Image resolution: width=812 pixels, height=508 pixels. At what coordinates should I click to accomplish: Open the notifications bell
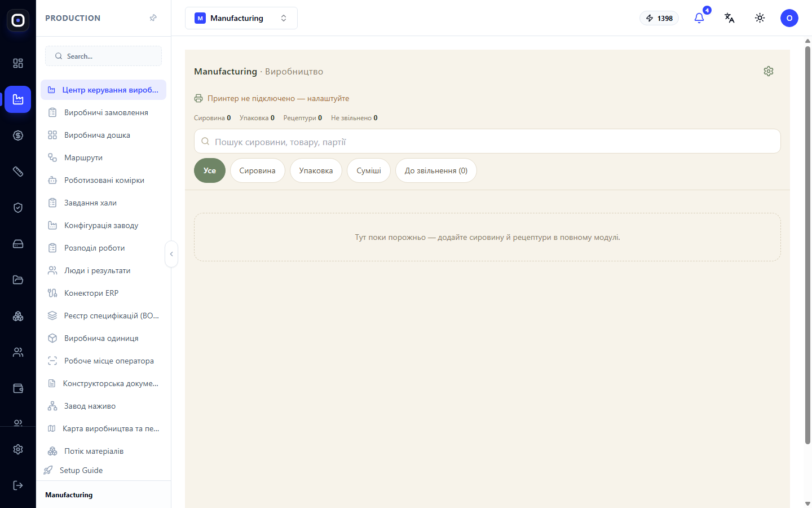699,18
